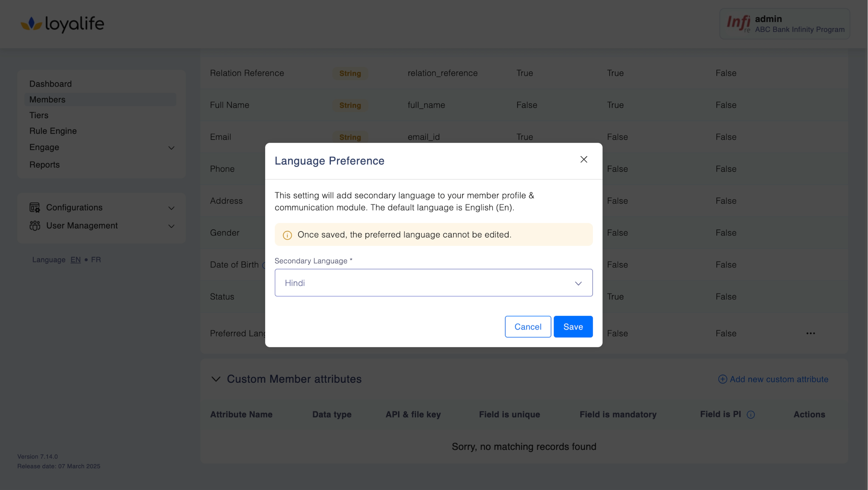Screen dimensions: 868x490
Task: Expand User Management chevron
Action: pos(171,226)
